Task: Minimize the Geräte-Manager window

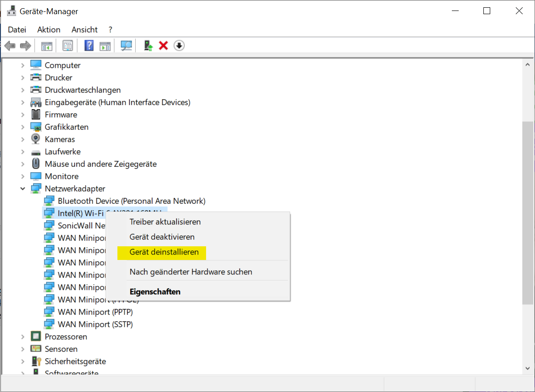Action: 455,11
